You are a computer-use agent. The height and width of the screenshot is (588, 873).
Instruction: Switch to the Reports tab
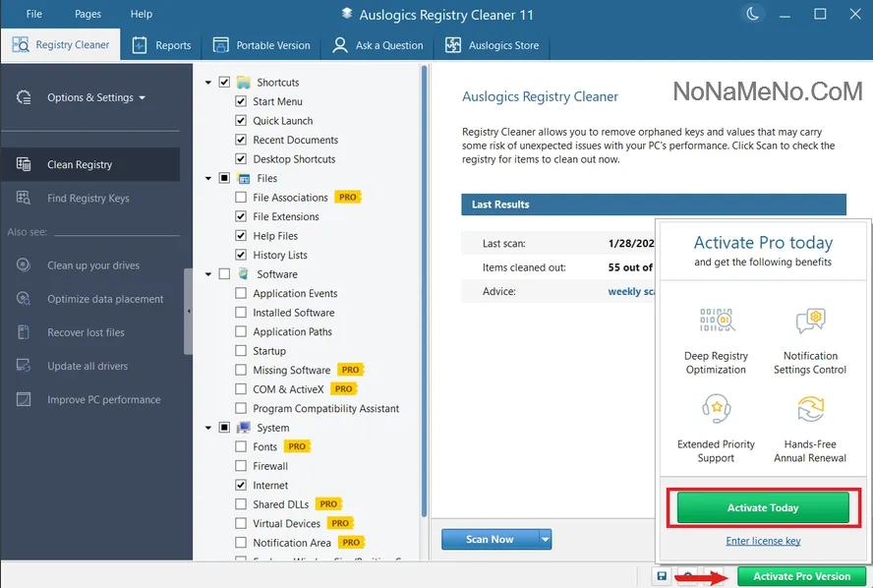click(162, 45)
